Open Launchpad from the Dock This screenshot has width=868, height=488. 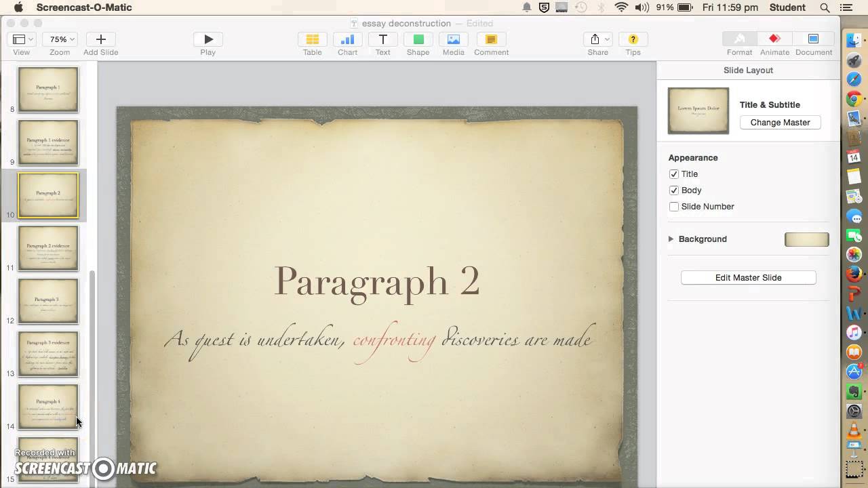[854, 60]
